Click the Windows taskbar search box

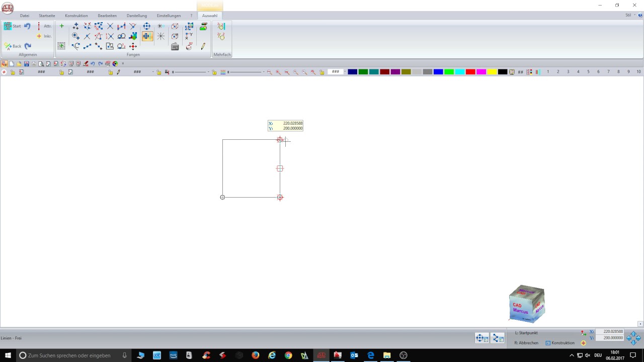click(x=74, y=355)
